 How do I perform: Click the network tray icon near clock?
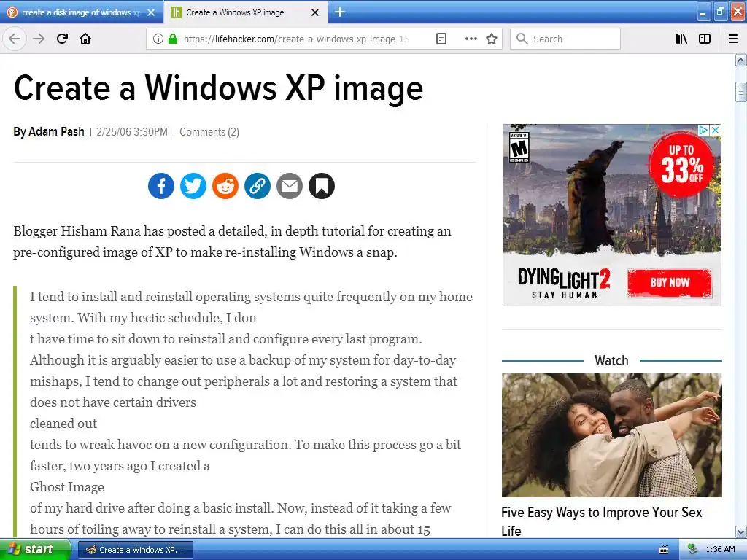click(692, 550)
